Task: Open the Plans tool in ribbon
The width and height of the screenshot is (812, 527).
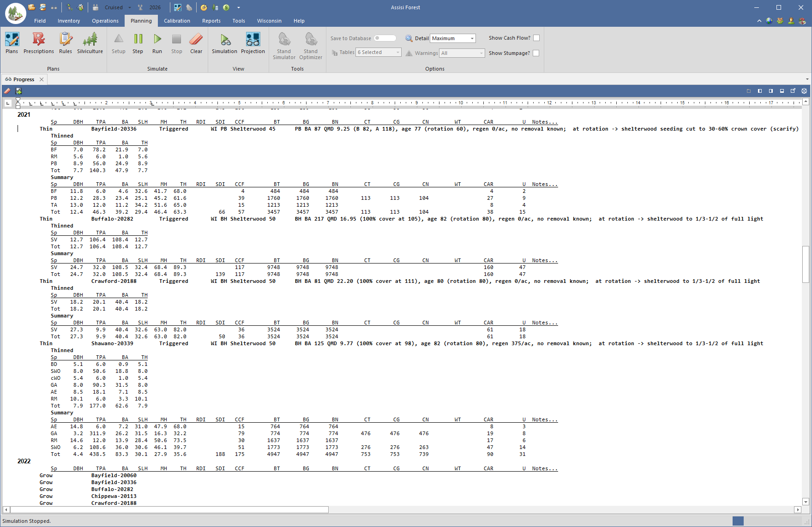Action: 12,43
